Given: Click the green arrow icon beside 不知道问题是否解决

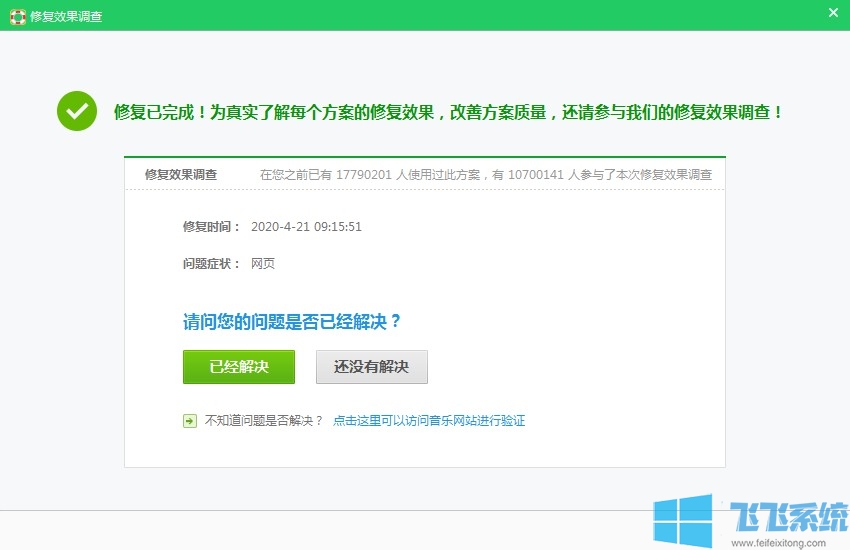Looking at the screenshot, I should coord(190,421).
